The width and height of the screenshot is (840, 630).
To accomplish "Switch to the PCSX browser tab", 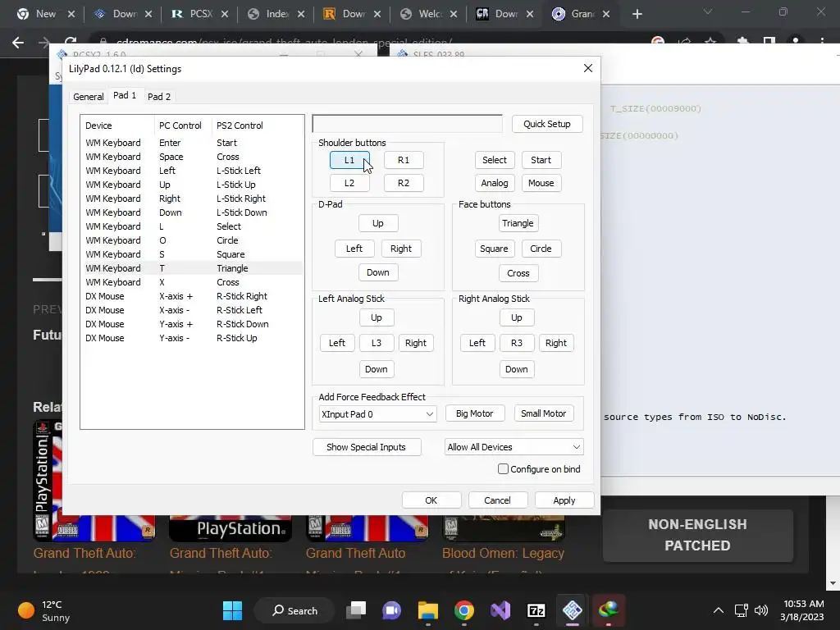I will [x=199, y=14].
